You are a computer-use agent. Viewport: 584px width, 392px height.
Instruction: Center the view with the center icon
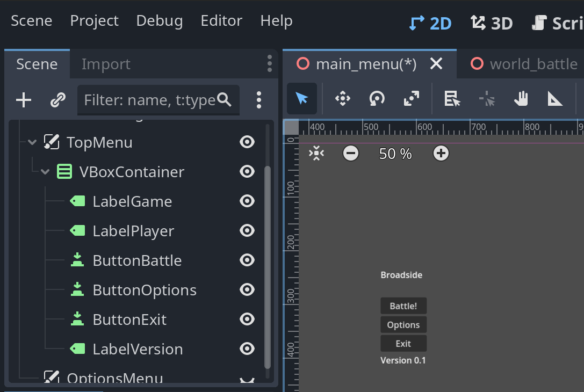coord(316,154)
